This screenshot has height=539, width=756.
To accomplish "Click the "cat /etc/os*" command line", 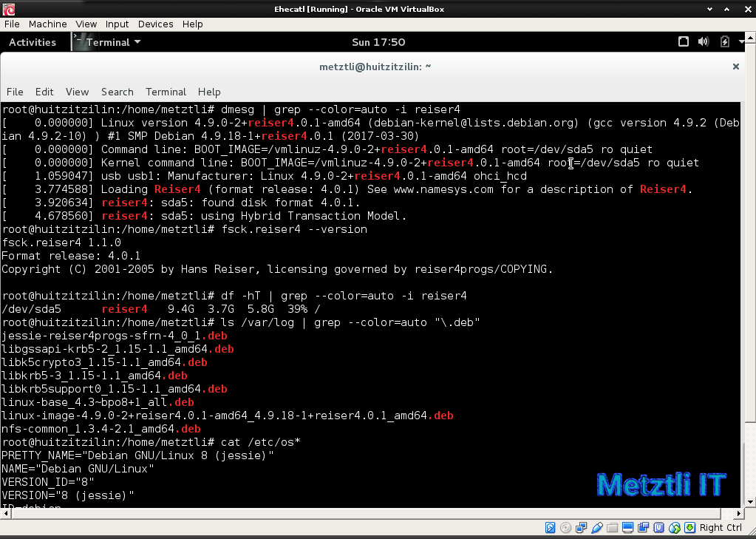I will click(151, 442).
